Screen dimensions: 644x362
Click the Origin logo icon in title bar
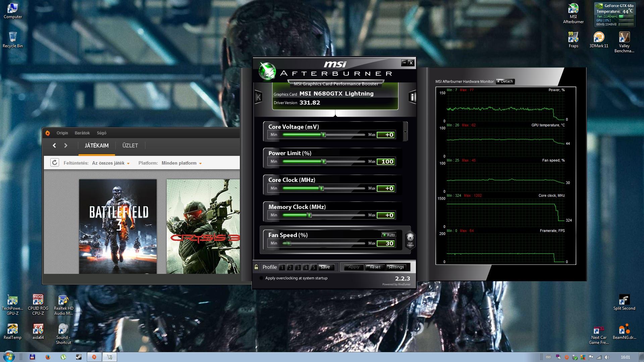[x=48, y=133]
